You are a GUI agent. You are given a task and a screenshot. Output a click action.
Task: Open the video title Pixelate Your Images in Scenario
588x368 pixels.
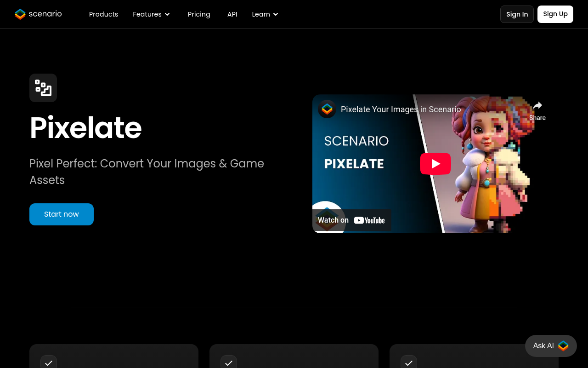click(401, 109)
